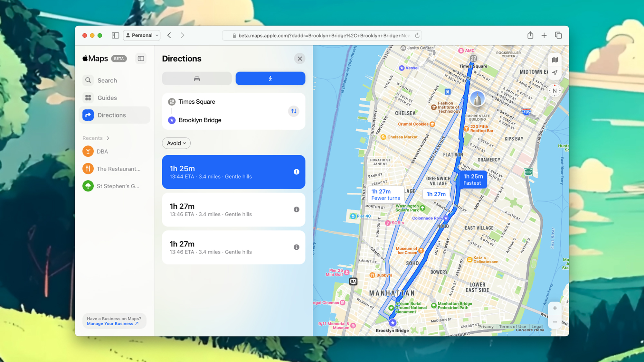Select the 1h 25m Fastest route option

tap(472, 179)
